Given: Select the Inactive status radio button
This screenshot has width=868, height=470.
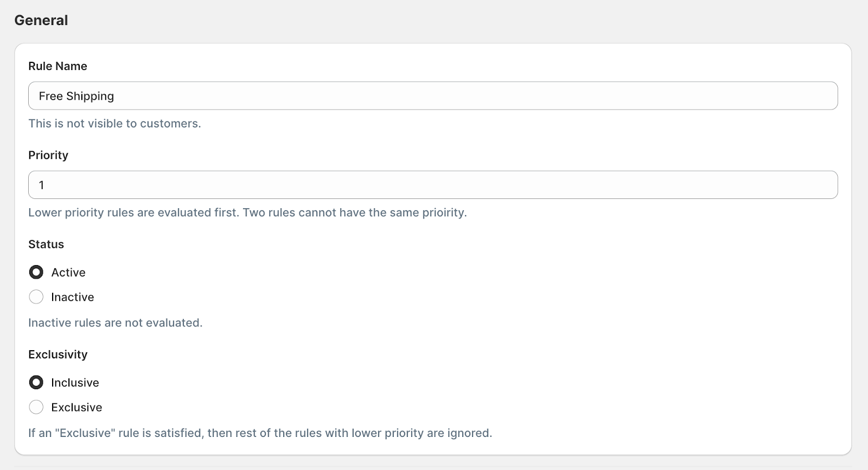Looking at the screenshot, I should 36,297.
